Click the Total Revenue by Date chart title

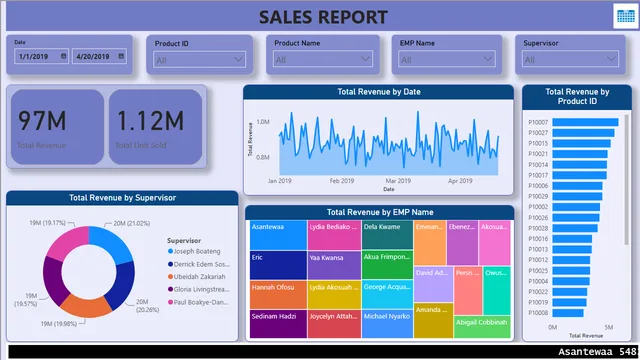click(x=379, y=92)
